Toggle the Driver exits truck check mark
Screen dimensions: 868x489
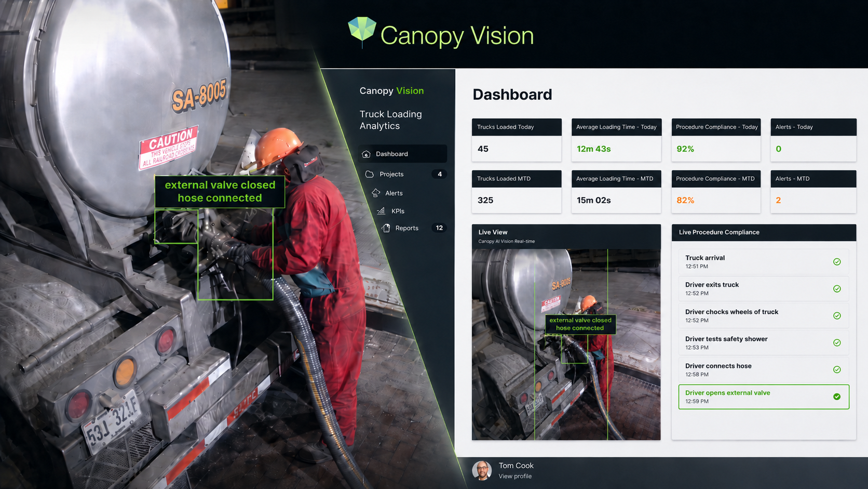[837, 289]
